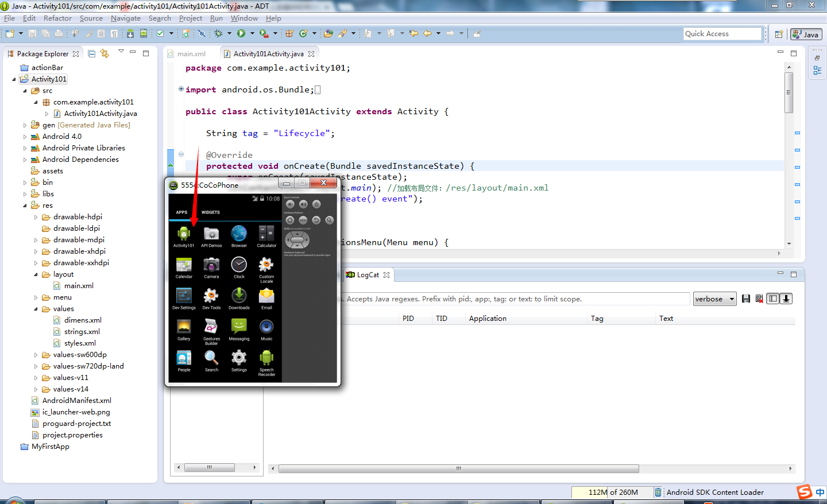
Task: Open Gestures Builder app in emulator
Action: [211, 331]
